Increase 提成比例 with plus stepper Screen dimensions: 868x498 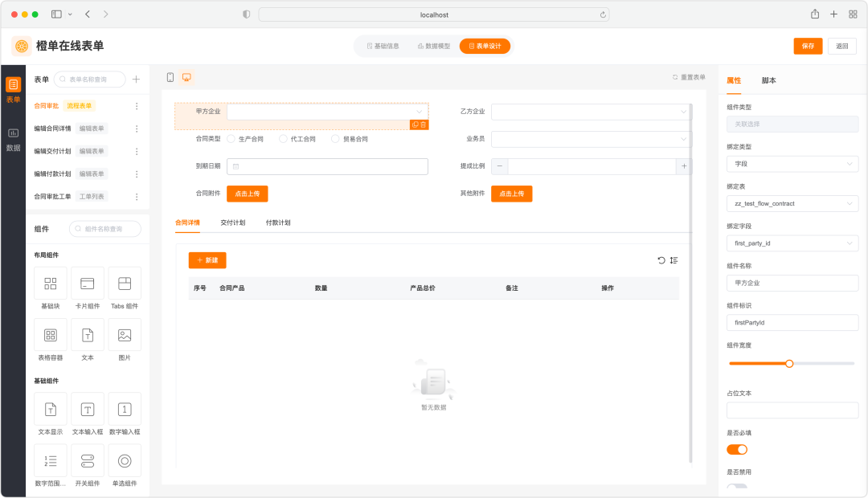pos(684,166)
